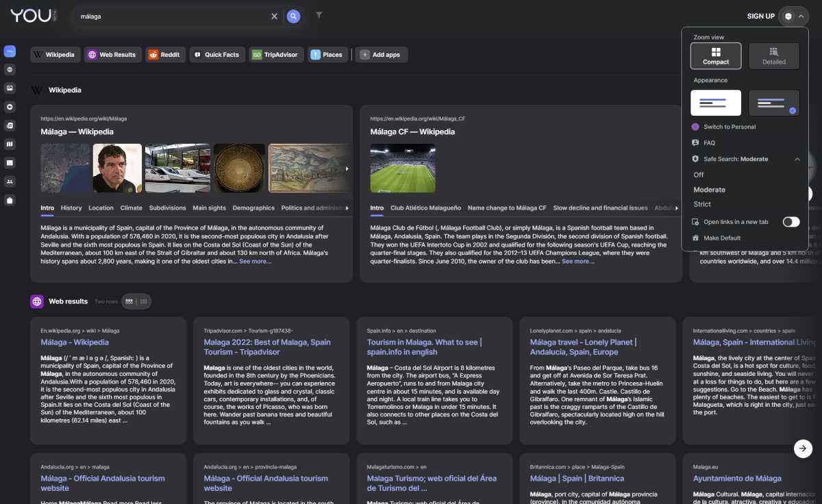This screenshot has width=822, height=504.
Task: Toggle Open links in a new tab
Action: pyautogui.click(x=791, y=222)
